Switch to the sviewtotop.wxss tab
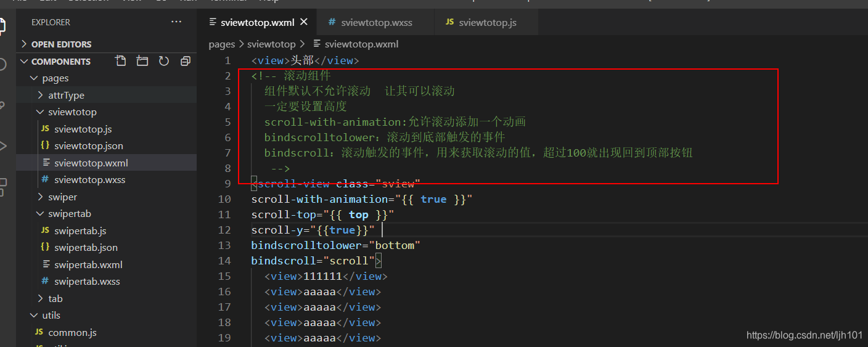 (x=376, y=22)
